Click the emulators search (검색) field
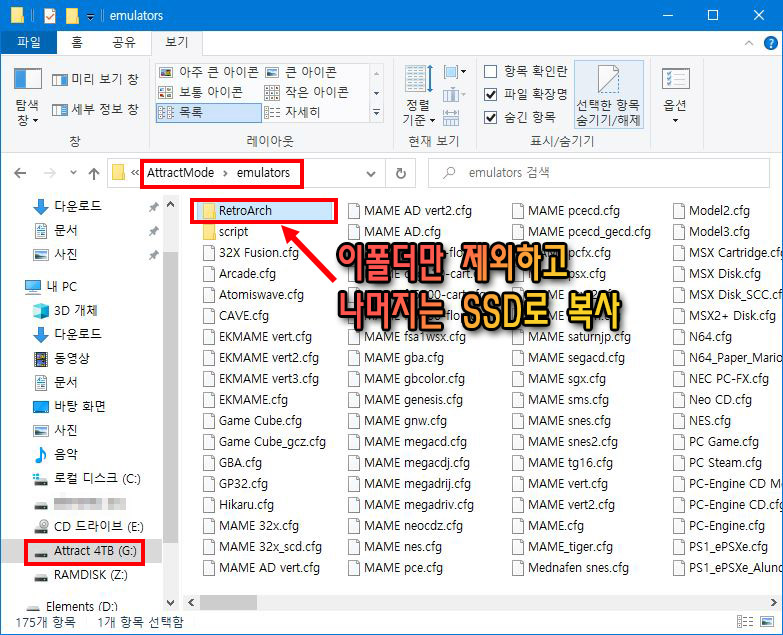The width and height of the screenshot is (783, 635). [x=598, y=173]
